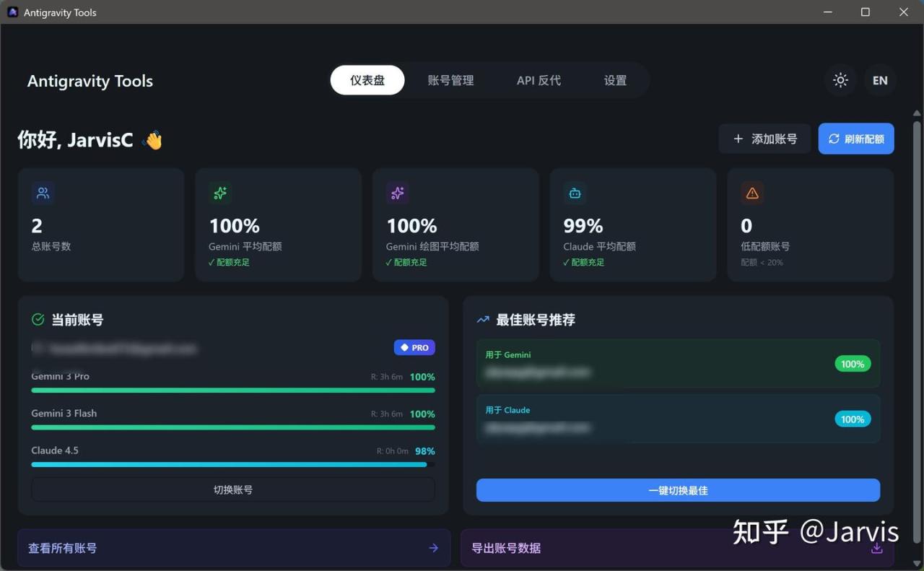This screenshot has width=924, height=571.
Task: Open the 账号管理 tab
Action: 450,80
